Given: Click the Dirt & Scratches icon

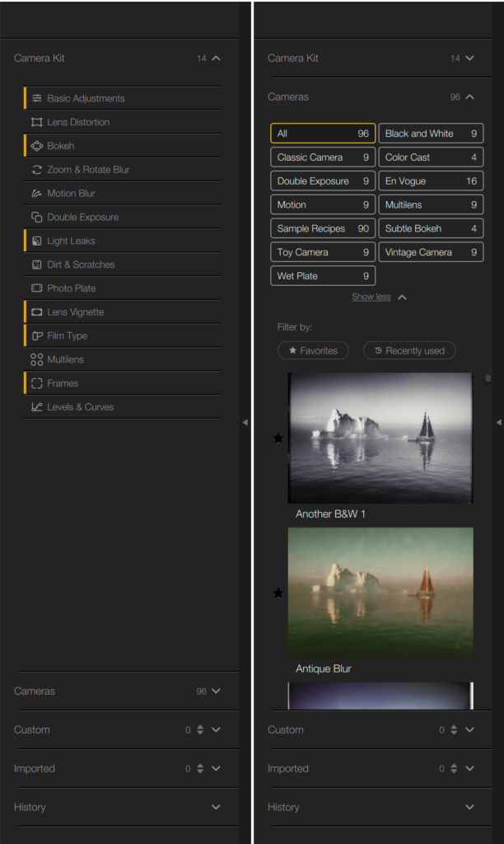Looking at the screenshot, I should point(36,264).
